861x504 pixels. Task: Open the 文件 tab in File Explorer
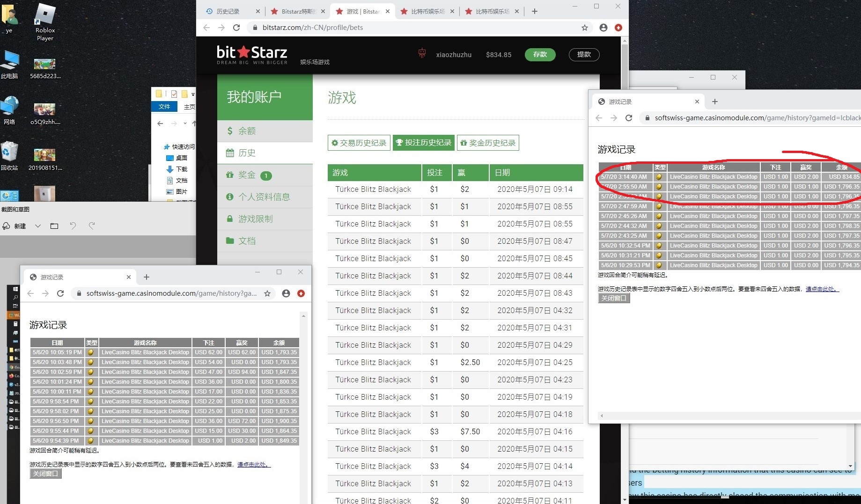(164, 107)
